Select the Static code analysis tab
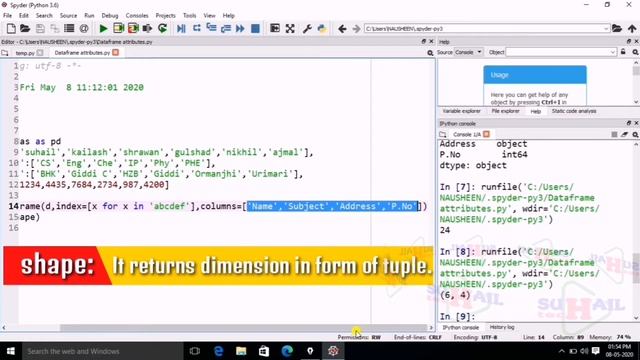This screenshot has width=640, height=360. (574, 111)
